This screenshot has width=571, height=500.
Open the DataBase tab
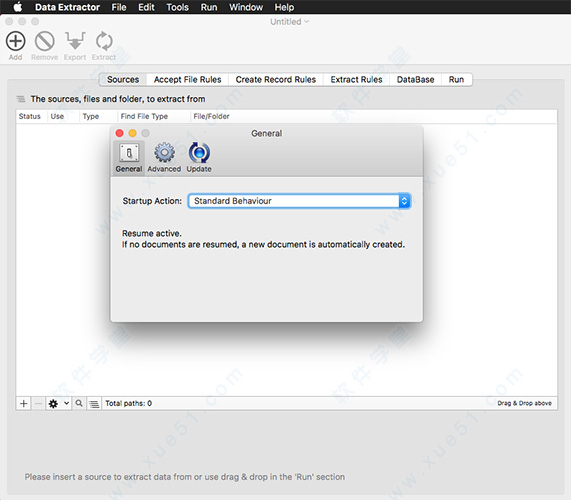point(415,79)
